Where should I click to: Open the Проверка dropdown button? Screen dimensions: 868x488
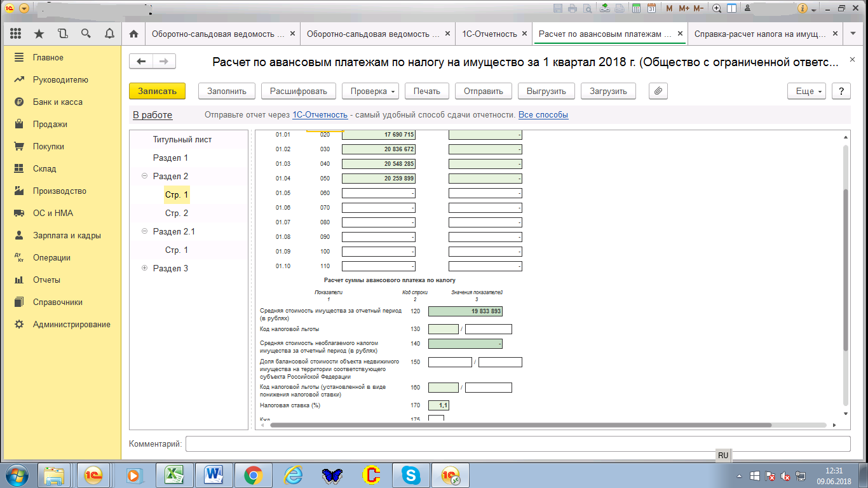click(x=373, y=91)
